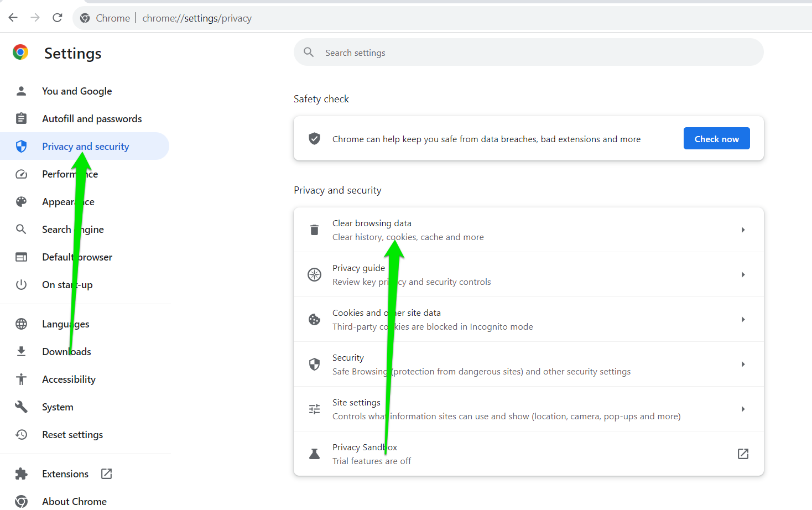The height and width of the screenshot is (510, 812).
Task: Click the Check now button
Action: click(717, 139)
